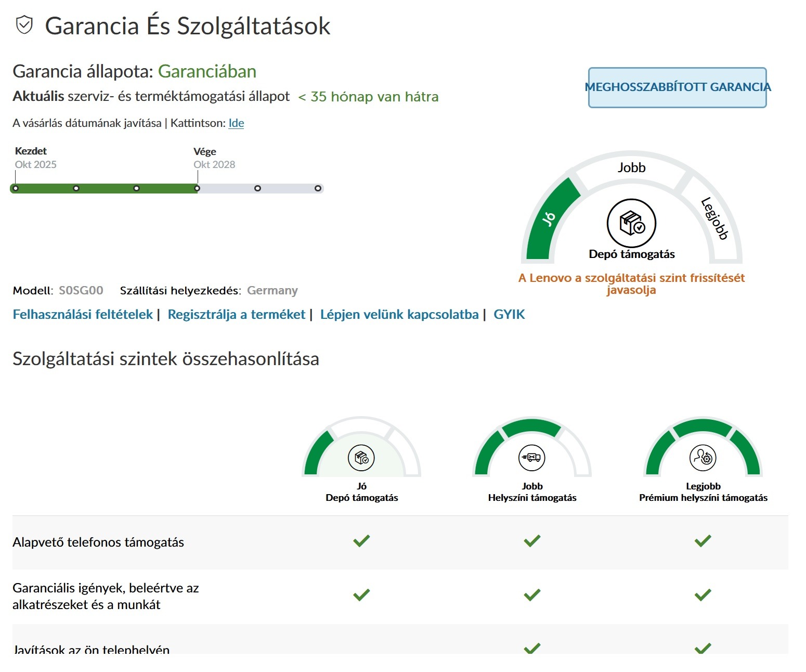This screenshot has height=672, width=806.
Task: Click the Depó támogatás box icon in large gauge
Action: (x=631, y=224)
